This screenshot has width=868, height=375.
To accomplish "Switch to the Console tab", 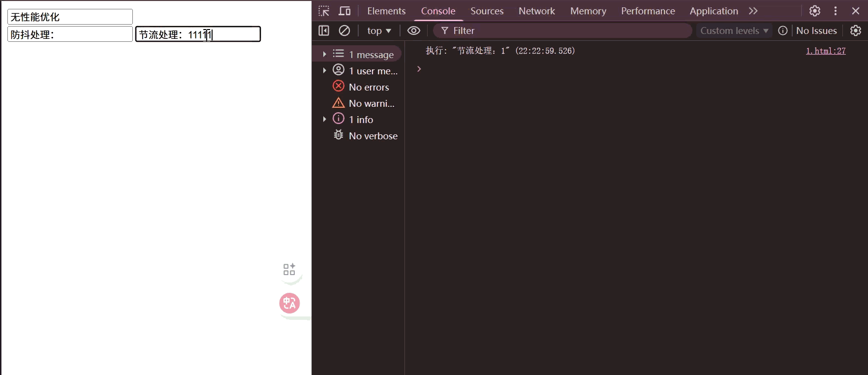I will coord(438,11).
